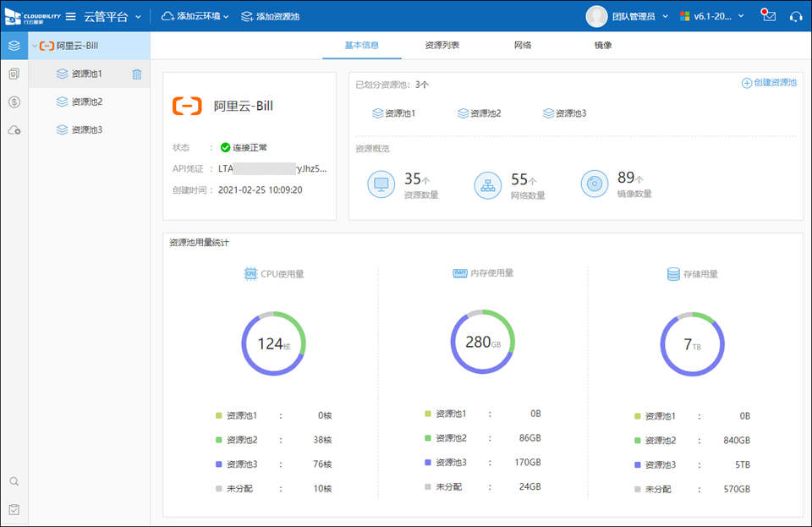Switch to the 资源列表 tab
Screen dimensions: 812x527
pyautogui.click(x=442, y=46)
